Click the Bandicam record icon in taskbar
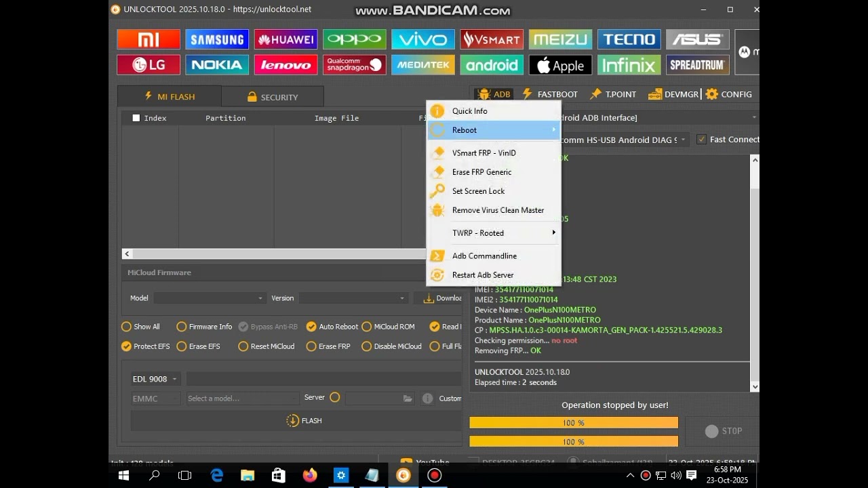 click(435, 476)
